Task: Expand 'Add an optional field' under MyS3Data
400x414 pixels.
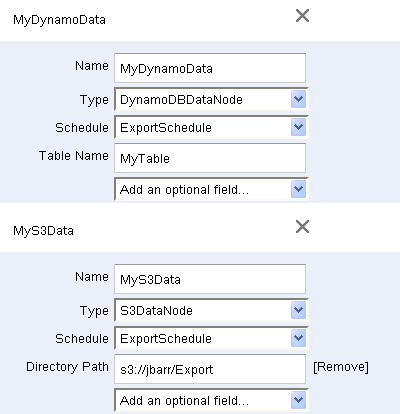Action: [211, 400]
